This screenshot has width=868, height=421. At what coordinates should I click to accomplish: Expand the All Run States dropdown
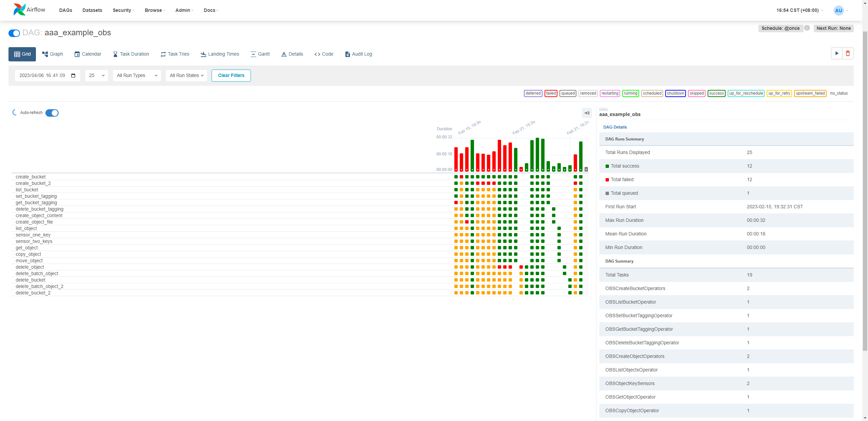tap(186, 75)
